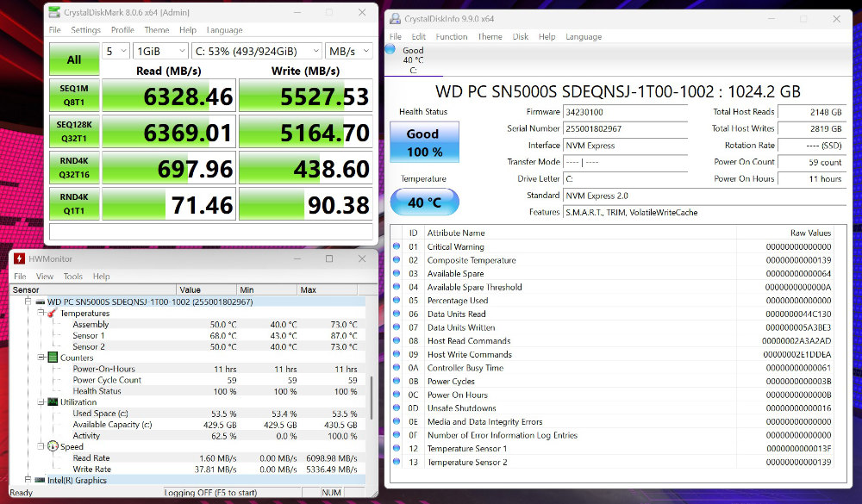Click blue status dot for Data Units Written

pos(397,327)
